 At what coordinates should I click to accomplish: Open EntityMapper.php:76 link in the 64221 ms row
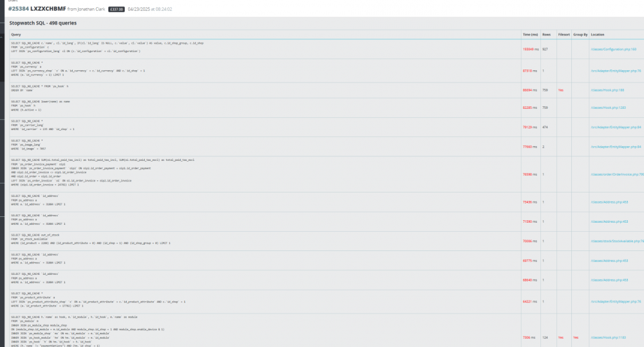pyautogui.click(x=616, y=301)
